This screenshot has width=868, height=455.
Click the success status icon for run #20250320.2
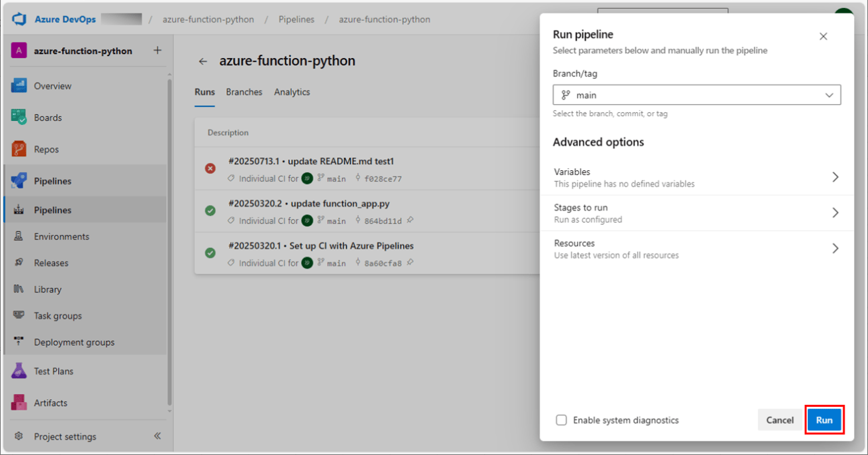[210, 210]
